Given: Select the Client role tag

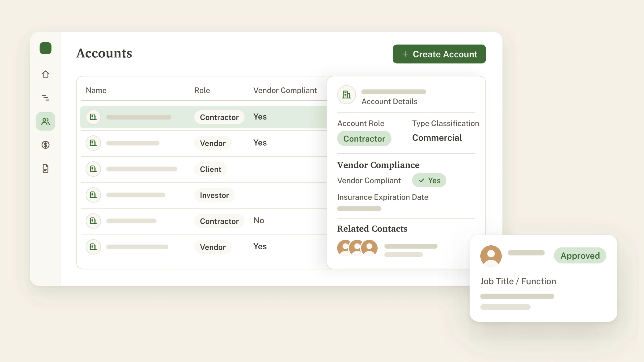Looking at the screenshot, I should pos(211,169).
